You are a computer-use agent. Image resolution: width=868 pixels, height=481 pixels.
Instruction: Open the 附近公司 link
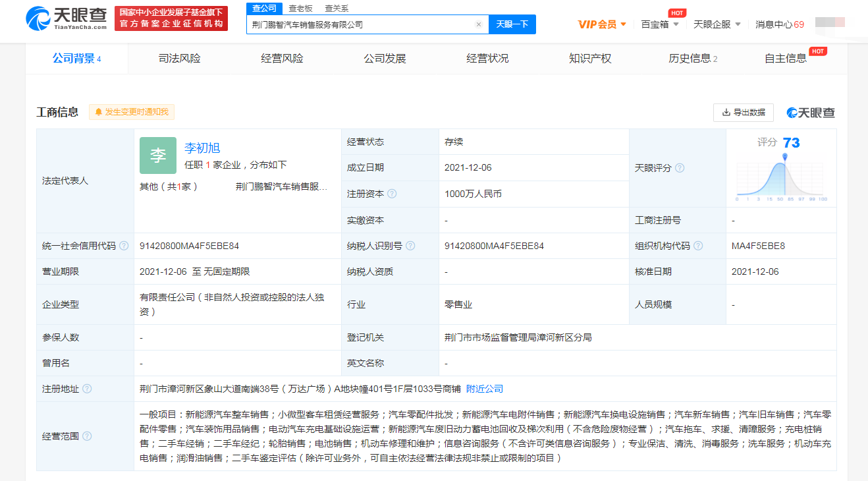click(484, 388)
